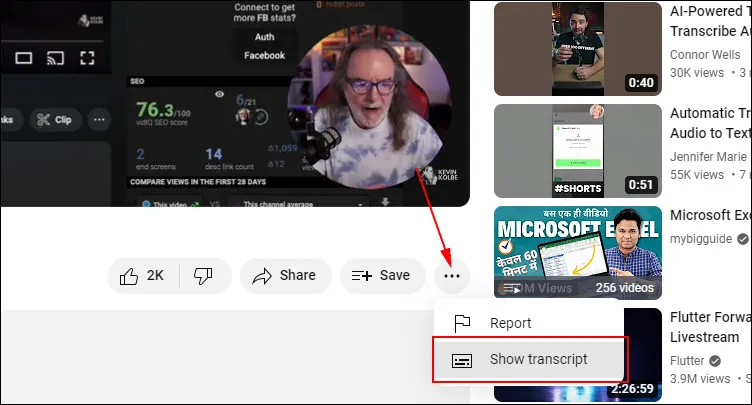Viewport: 752px width, 405px height.
Task: Click the thumbs-up like button showing 2K
Action: click(143, 276)
